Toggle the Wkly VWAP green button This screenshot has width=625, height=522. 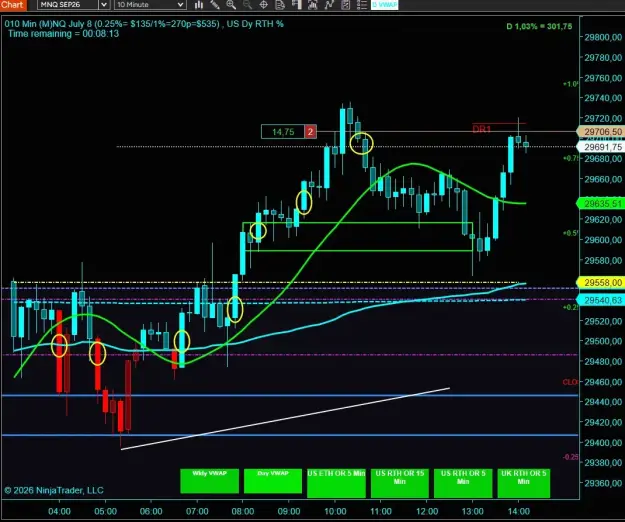click(210, 481)
